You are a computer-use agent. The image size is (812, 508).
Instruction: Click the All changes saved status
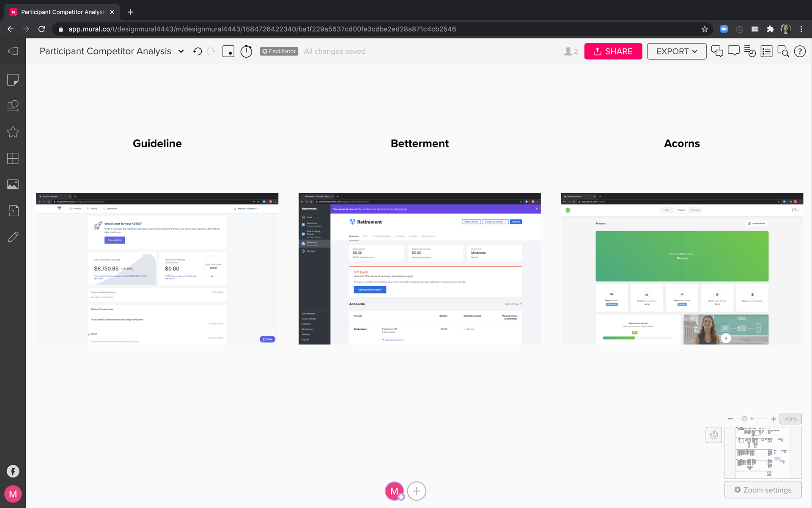pyautogui.click(x=335, y=51)
